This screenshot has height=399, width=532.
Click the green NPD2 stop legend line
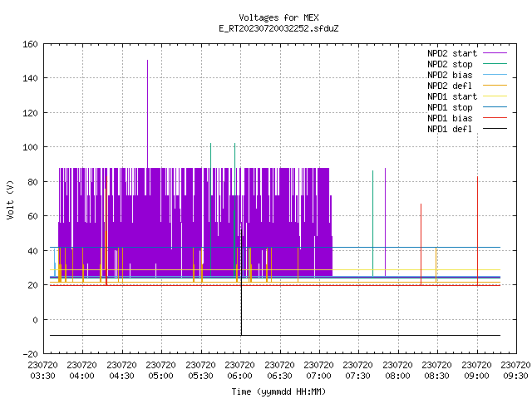coord(495,64)
